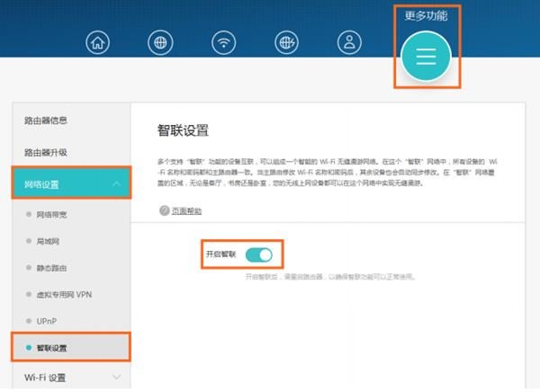Open the Wi-Fi icon in the top bar
This screenshot has width=540, height=392.
222,42
